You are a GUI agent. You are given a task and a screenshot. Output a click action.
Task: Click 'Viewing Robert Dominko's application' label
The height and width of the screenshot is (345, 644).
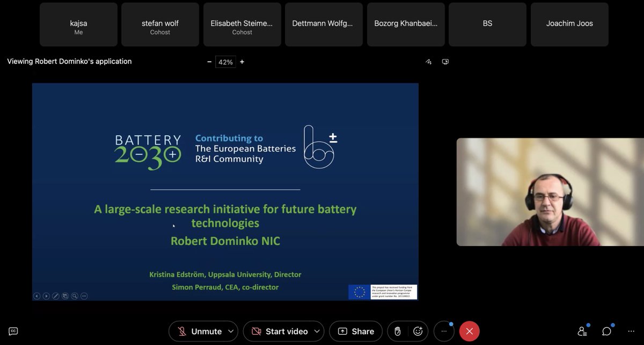pos(69,61)
